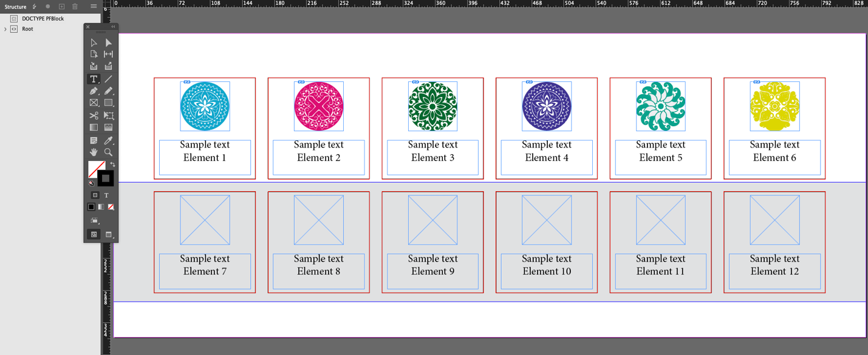Activate the Eyedropper tool
The width and height of the screenshot is (868, 355).
pos(108,140)
